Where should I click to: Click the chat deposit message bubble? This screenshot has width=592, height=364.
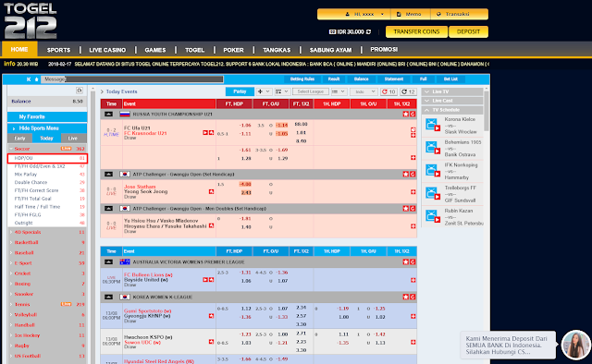[x=508, y=345]
